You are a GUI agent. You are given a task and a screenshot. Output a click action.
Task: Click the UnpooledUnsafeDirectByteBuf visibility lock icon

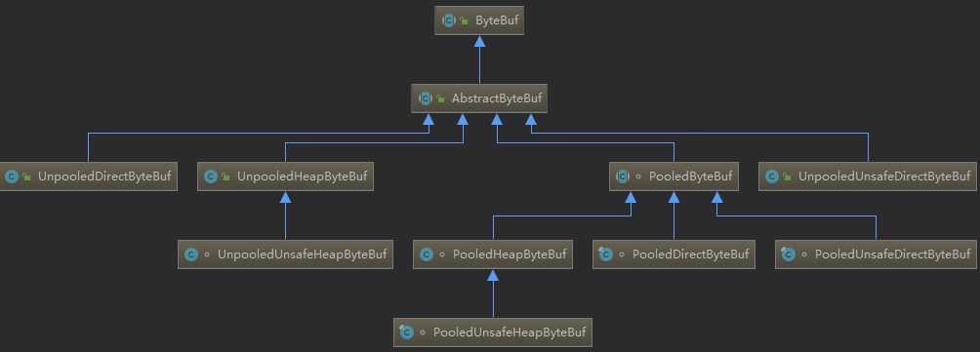tap(788, 177)
